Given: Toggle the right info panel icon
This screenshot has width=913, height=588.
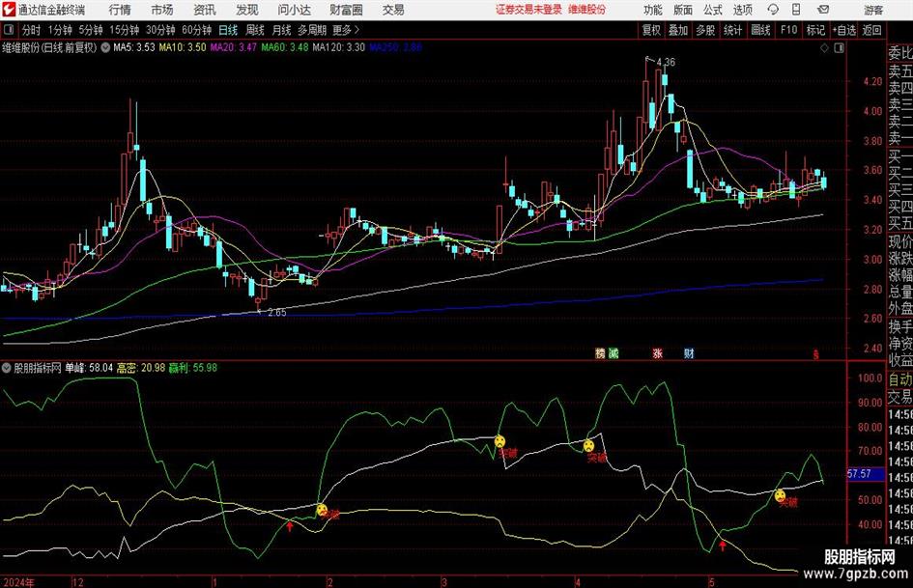Looking at the screenshot, I should coord(839,48).
